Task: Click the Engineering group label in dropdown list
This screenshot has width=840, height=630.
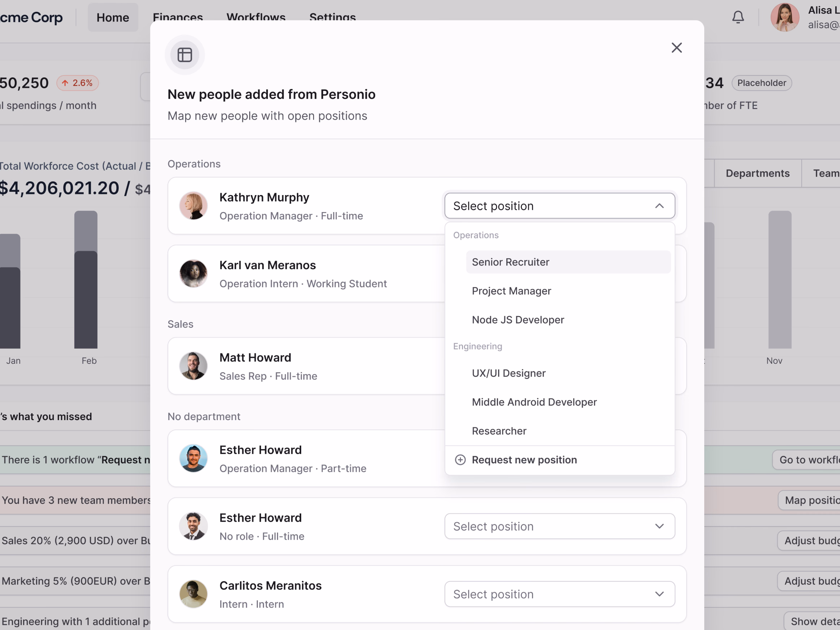Action: [477, 346]
